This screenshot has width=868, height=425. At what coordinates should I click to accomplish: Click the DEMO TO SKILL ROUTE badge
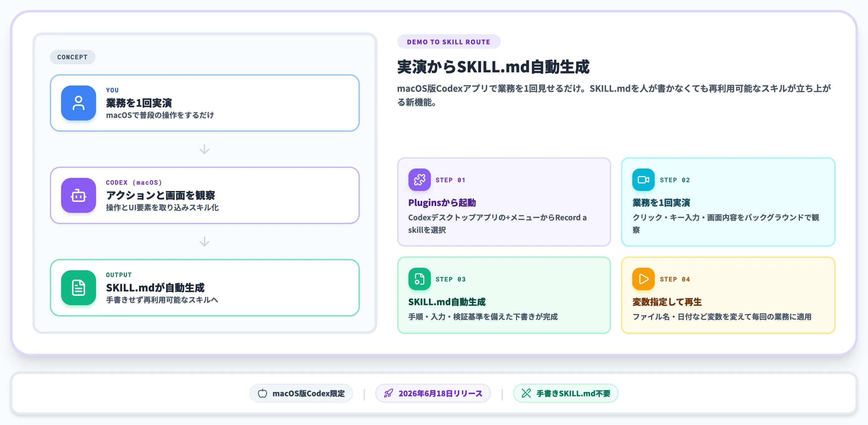[448, 42]
